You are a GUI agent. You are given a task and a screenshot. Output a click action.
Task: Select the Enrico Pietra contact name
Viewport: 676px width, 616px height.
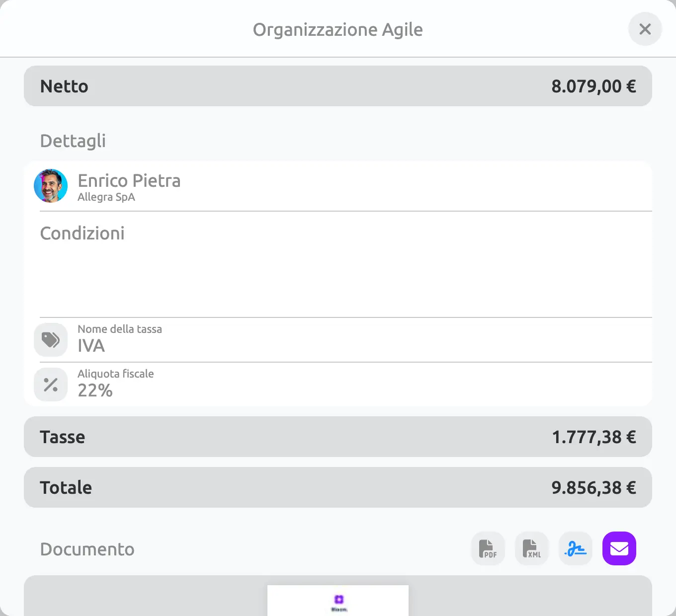click(x=129, y=180)
